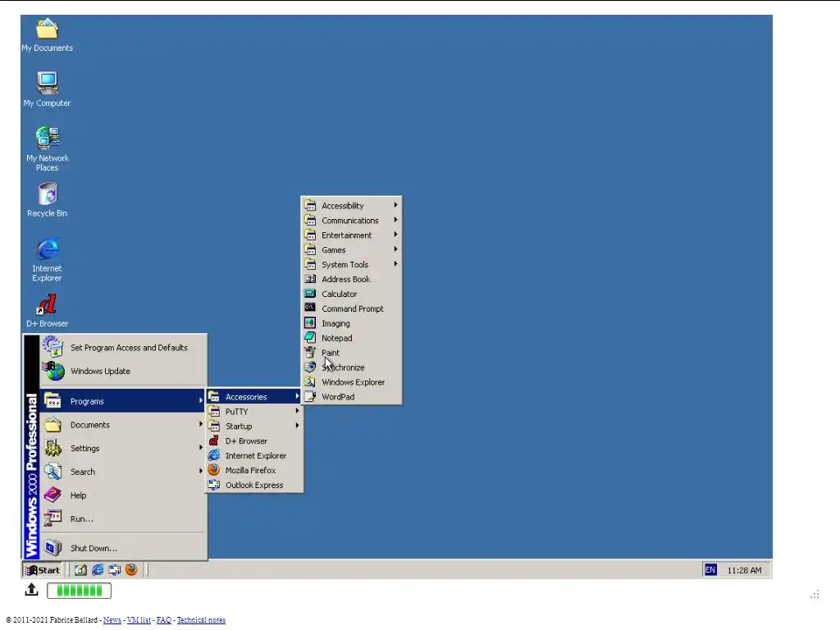Expand the System Tools submenu
The height and width of the screenshot is (630, 840).
(x=351, y=265)
